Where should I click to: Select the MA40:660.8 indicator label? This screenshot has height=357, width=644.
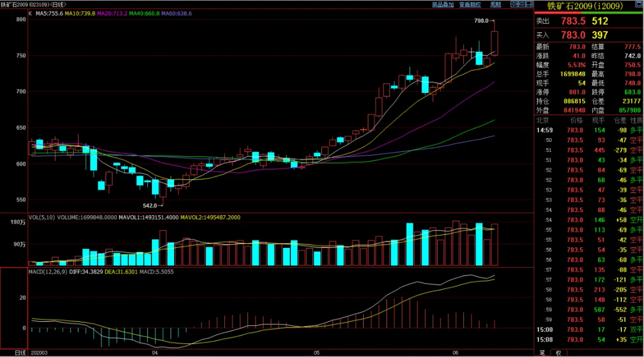(x=144, y=14)
